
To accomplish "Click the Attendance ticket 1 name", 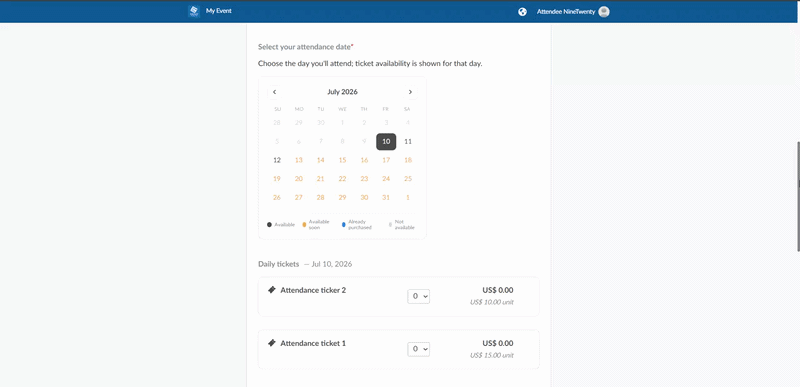I will coord(313,343).
